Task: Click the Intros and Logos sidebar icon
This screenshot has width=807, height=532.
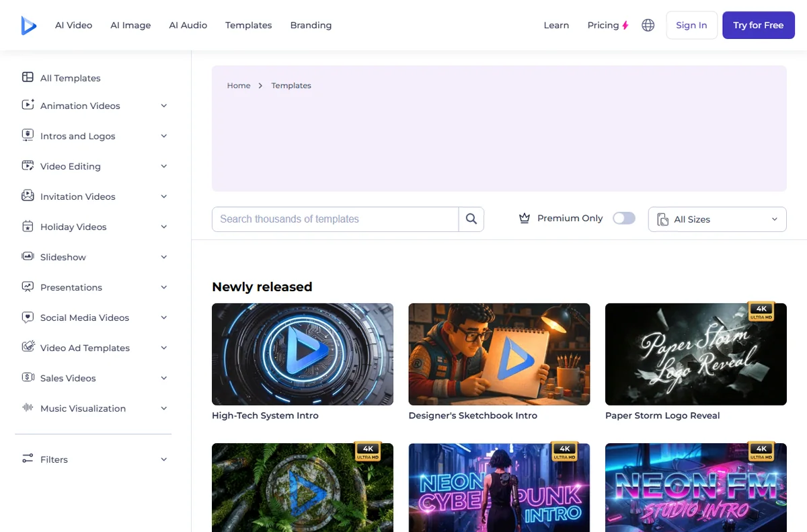Action: (x=28, y=135)
